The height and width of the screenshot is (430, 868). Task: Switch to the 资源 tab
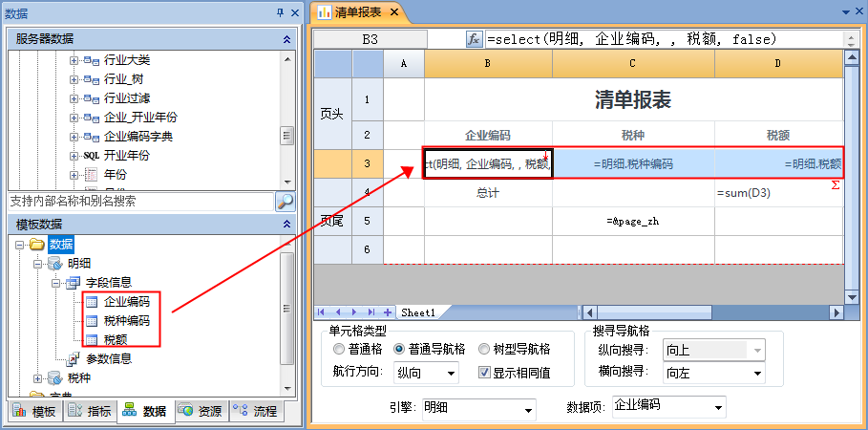click(x=200, y=412)
